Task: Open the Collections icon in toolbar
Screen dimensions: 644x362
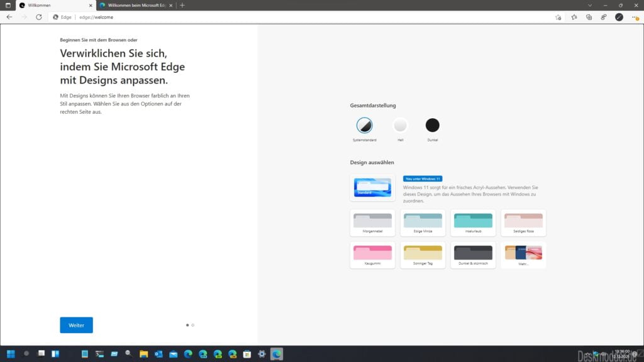Action: (x=589, y=17)
